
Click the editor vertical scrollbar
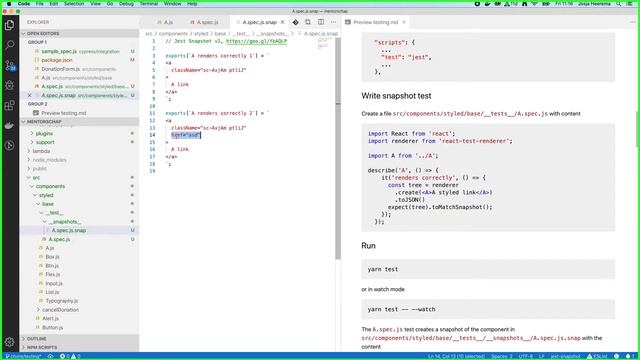tap(338, 149)
